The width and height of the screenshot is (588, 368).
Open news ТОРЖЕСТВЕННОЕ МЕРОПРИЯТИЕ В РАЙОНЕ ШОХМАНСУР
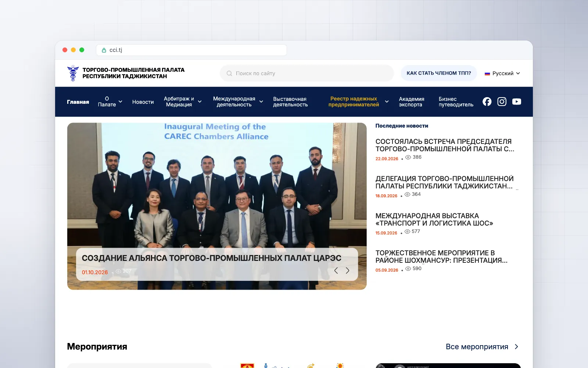coord(441,257)
